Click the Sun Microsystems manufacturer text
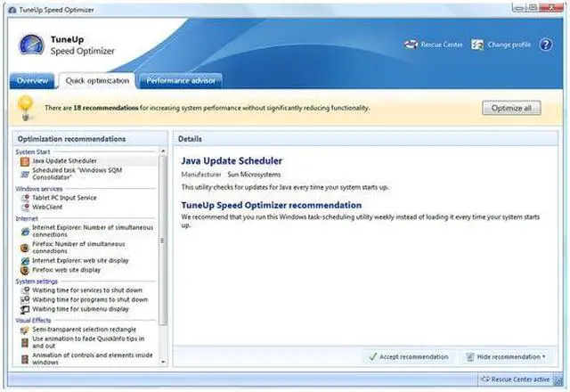Viewport: 570px width, 392px height. click(254, 175)
